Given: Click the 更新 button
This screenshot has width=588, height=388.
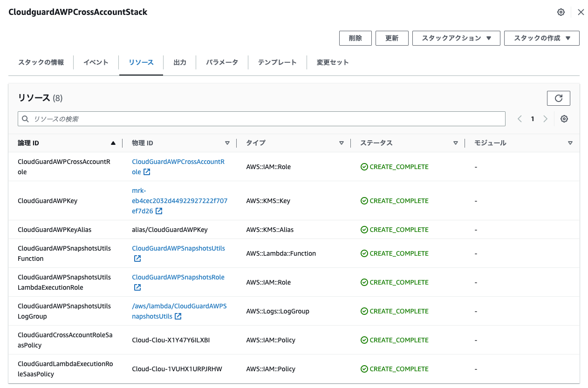Looking at the screenshot, I should pyautogui.click(x=392, y=38).
